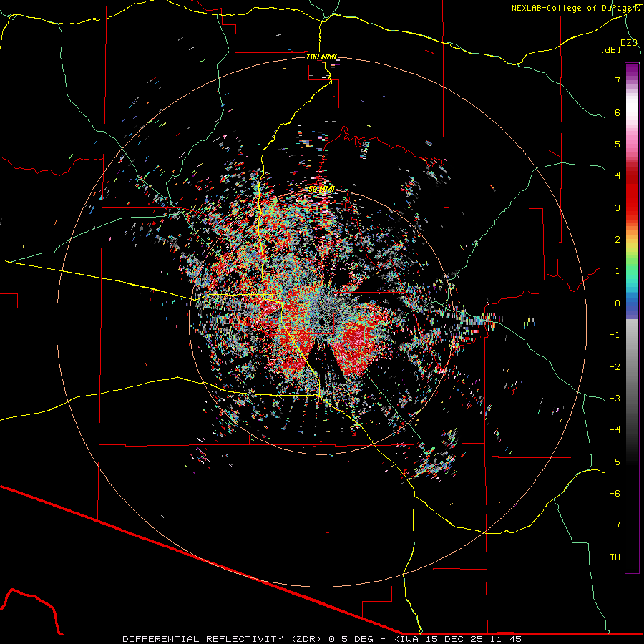Click the gray -2 dB band of the color bar
This screenshot has width=644, height=644.
click(x=632, y=366)
